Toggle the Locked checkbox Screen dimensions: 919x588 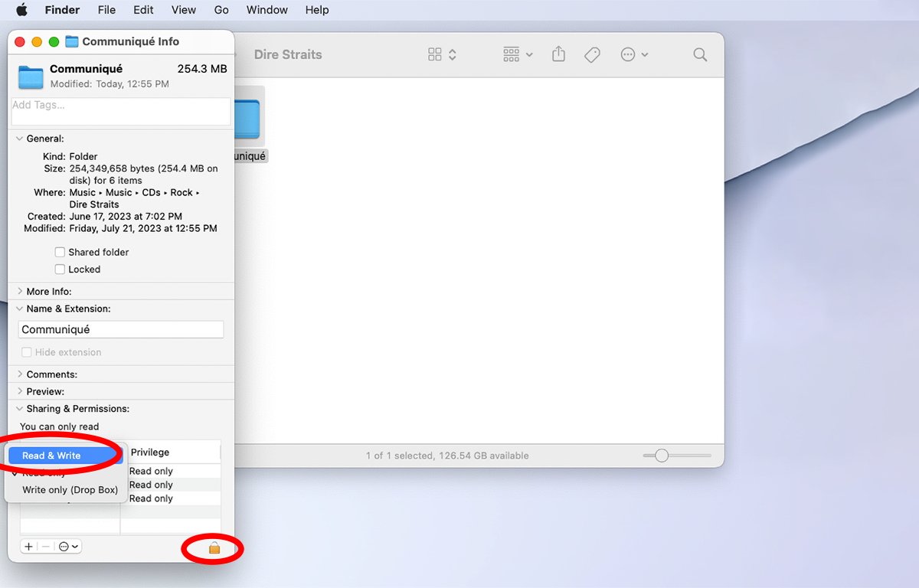coord(60,269)
